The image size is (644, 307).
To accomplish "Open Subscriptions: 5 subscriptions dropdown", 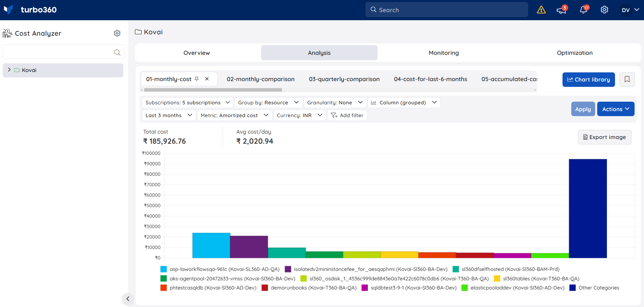I will [188, 103].
